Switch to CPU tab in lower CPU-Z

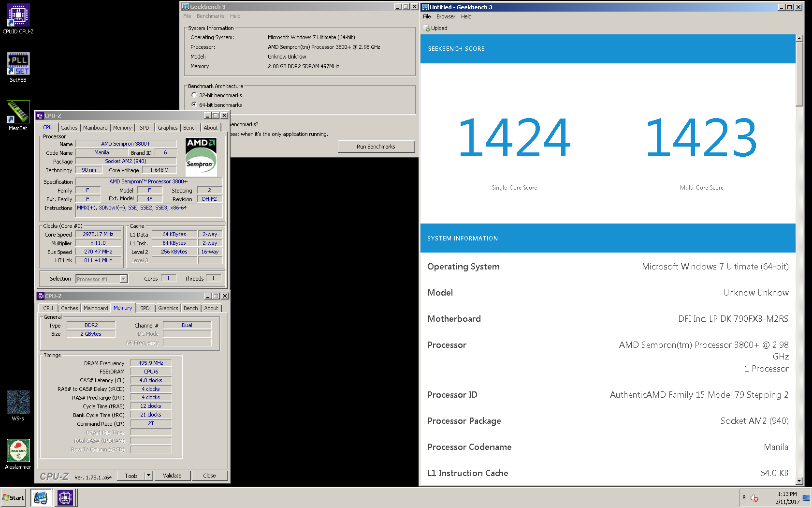click(x=48, y=308)
